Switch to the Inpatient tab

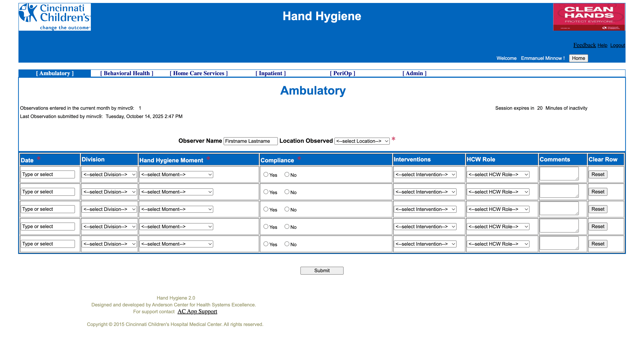point(270,74)
